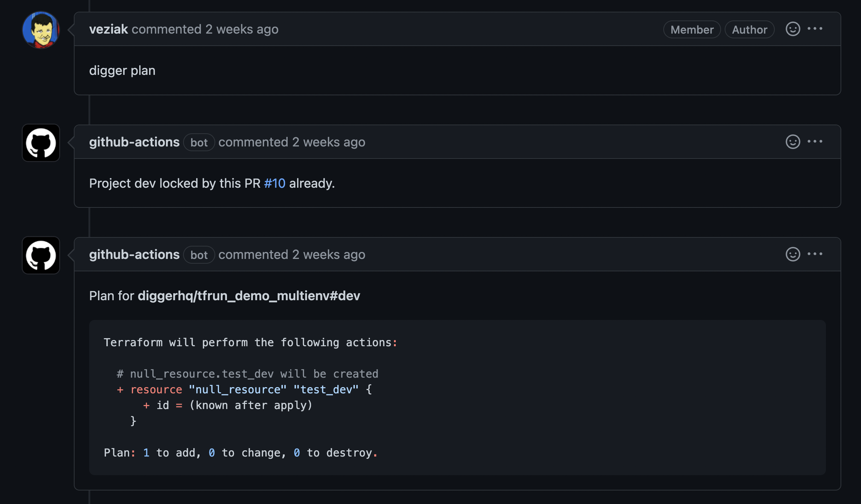Add reaction to Terraform plan comment
The image size is (861, 504).
point(793,254)
